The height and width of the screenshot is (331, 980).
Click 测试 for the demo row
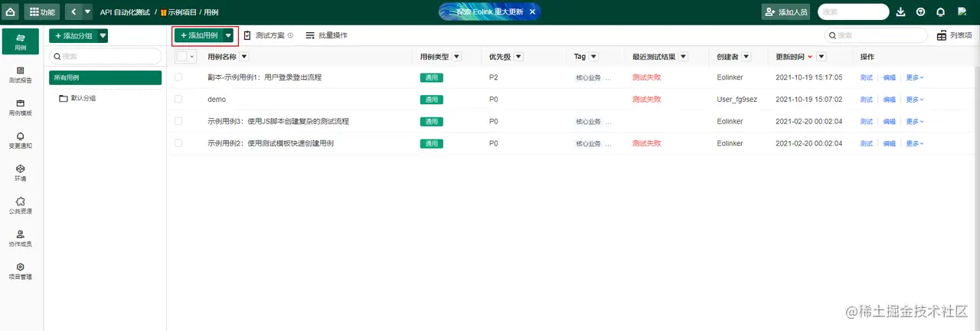(x=866, y=100)
